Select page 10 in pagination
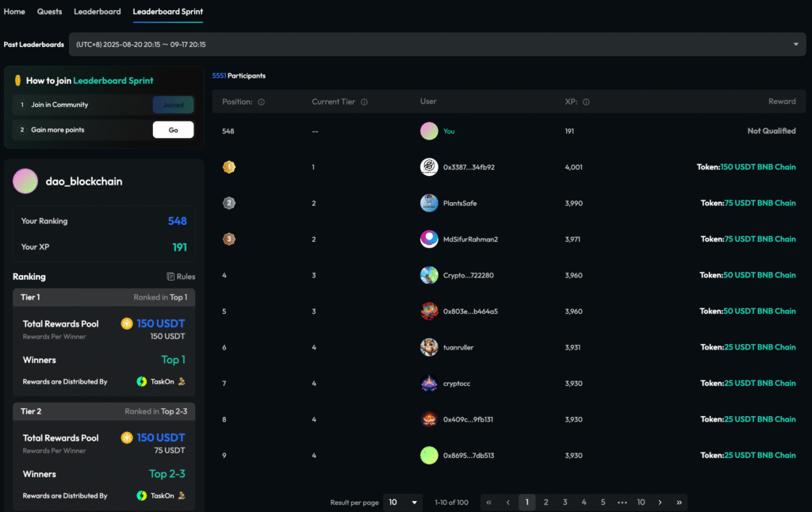Screen dimensions: 812x512 coord(641,502)
